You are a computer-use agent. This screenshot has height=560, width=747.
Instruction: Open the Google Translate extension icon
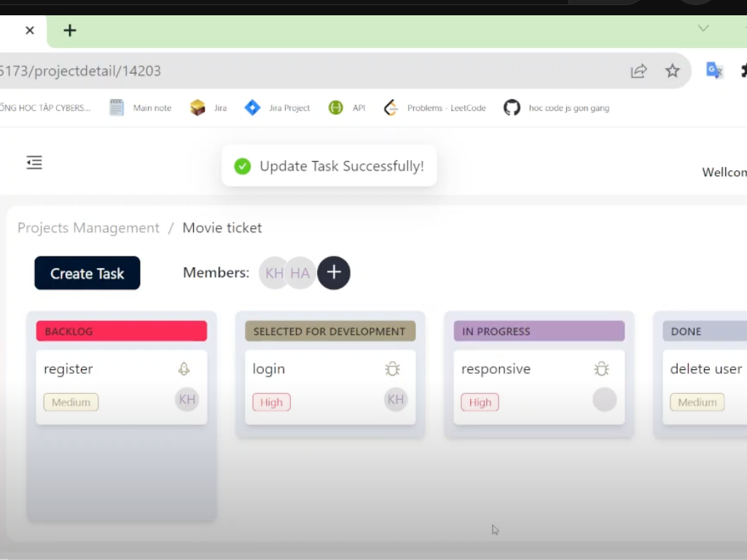[x=714, y=71]
